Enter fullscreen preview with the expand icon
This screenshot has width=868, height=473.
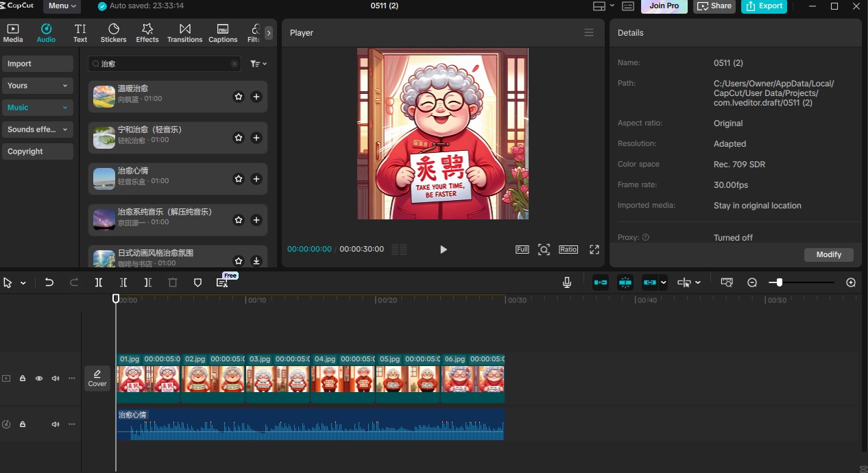click(594, 250)
